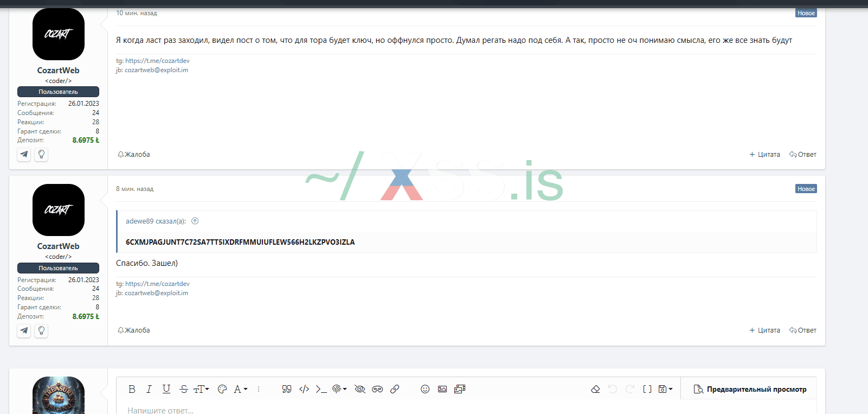This screenshot has height=414, width=868.
Task: Click cozartweb@exploit.im in the Спасибо post signature
Action: [x=157, y=293]
